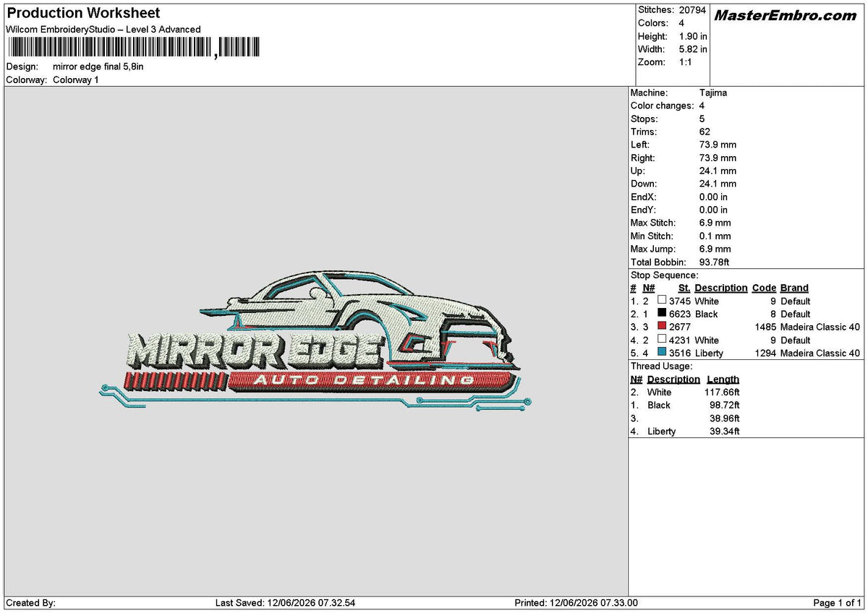The width and height of the screenshot is (868, 613).
Task: Click the Colors value 4 in header
Action: coord(681,23)
